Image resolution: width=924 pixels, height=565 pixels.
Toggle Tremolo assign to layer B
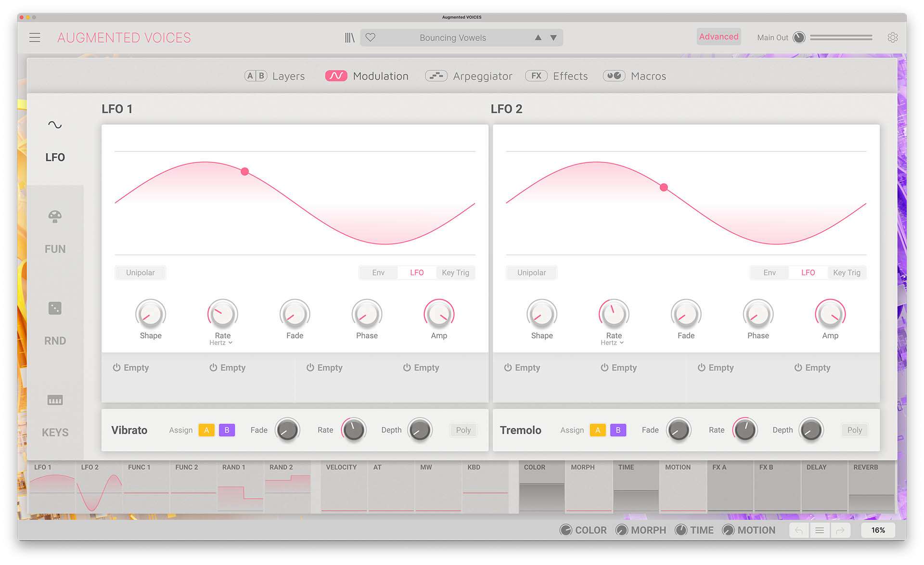click(x=618, y=430)
